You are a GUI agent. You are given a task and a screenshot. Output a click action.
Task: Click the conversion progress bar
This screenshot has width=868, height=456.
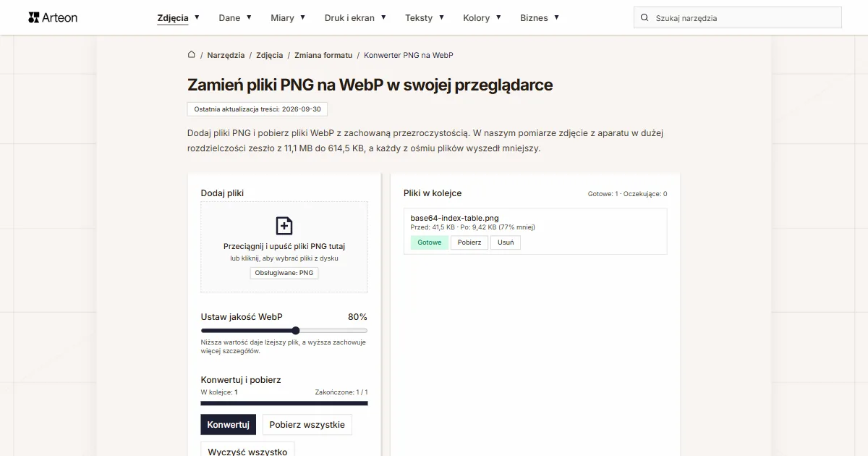click(x=284, y=403)
